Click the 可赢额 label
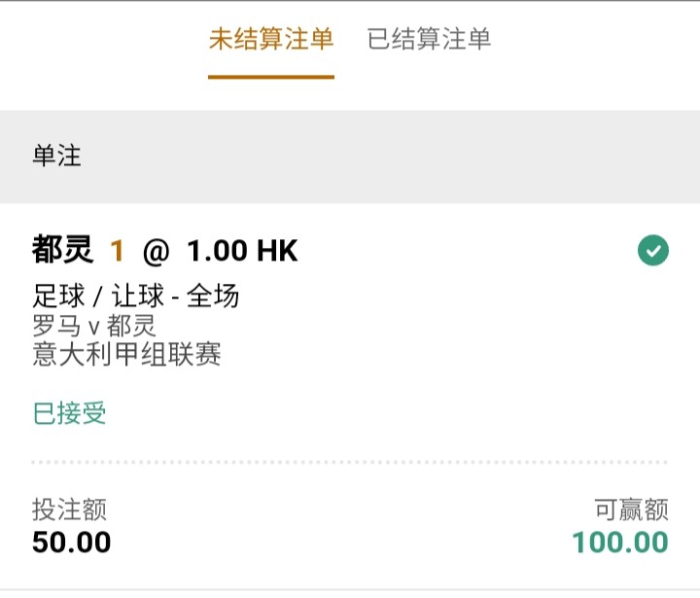The height and width of the screenshot is (598, 700). [631, 509]
